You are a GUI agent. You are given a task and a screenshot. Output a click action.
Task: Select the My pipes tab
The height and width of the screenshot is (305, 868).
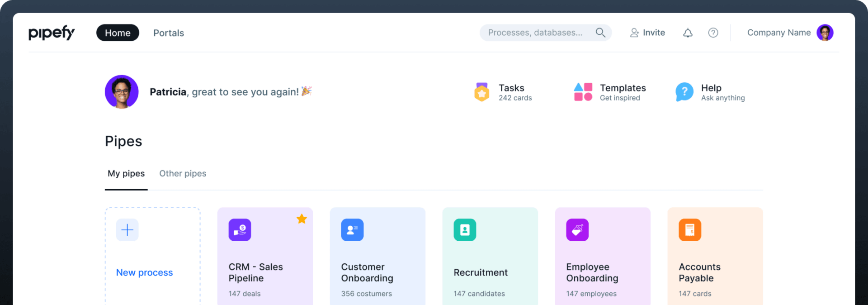tap(126, 174)
